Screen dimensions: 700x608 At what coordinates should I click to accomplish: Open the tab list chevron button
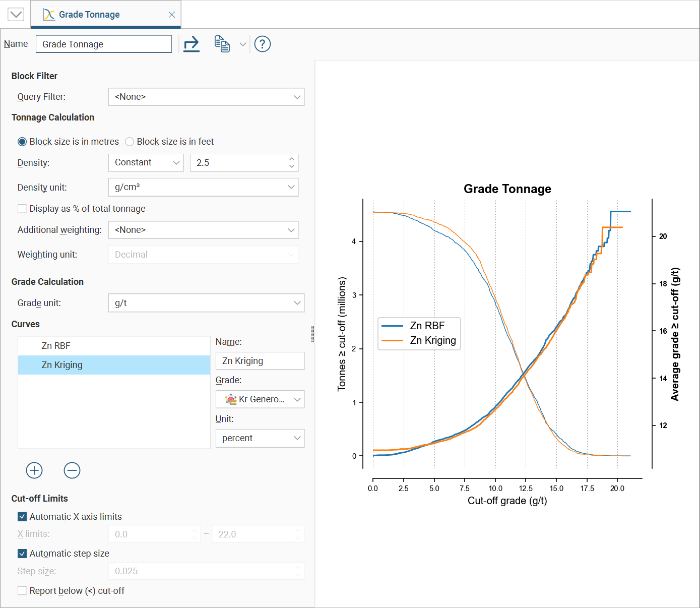click(x=16, y=14)
